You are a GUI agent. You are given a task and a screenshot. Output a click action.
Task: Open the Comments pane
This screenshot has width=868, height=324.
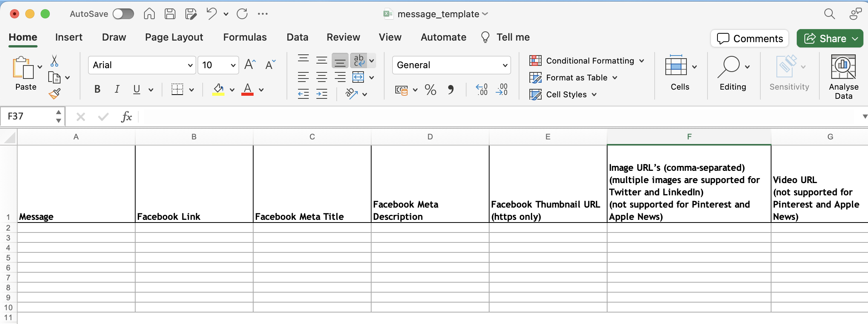pos(750,38)
